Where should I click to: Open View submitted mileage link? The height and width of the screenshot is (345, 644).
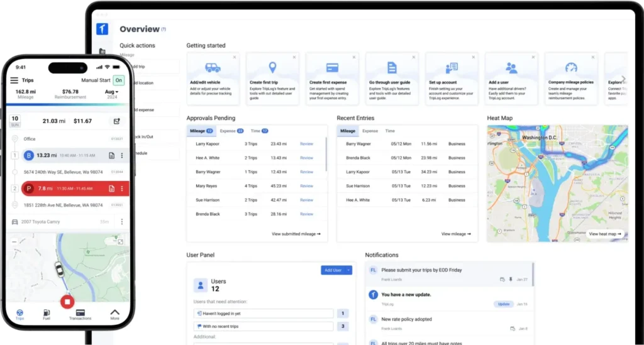(x=296, y=234)
